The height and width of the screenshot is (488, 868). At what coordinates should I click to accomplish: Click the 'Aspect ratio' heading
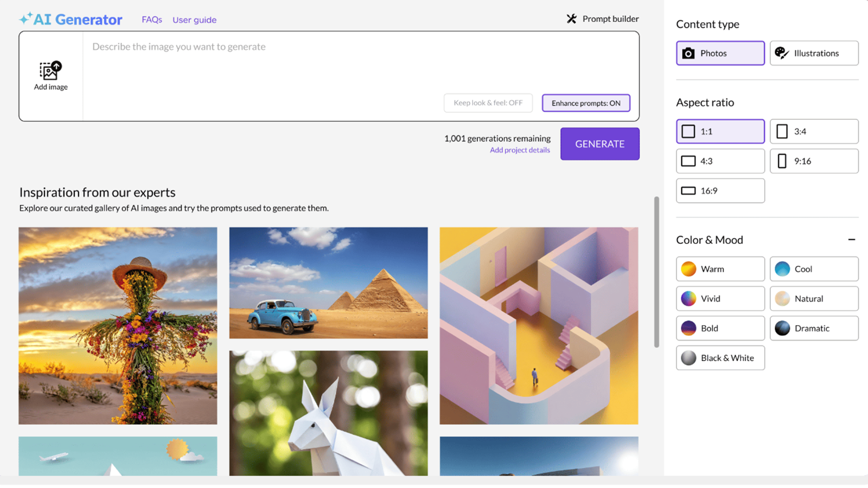(705, 102)
